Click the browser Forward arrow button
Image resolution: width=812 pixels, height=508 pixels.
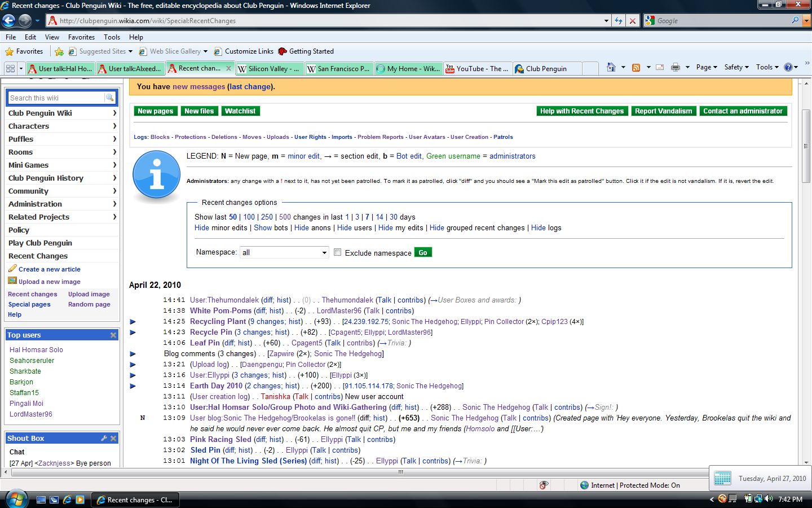click(x=25, y=21)
